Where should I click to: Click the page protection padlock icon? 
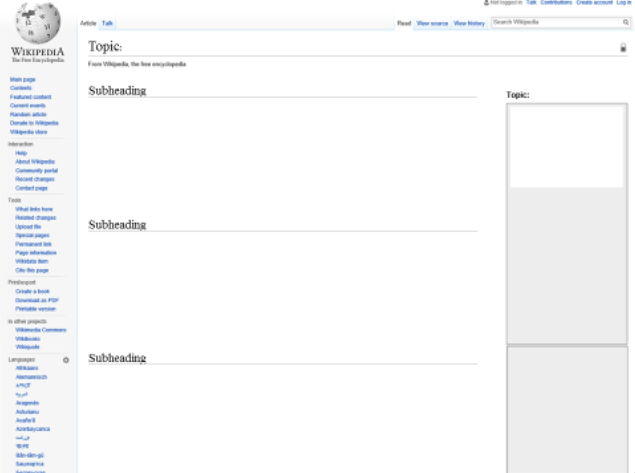point(623,48)
